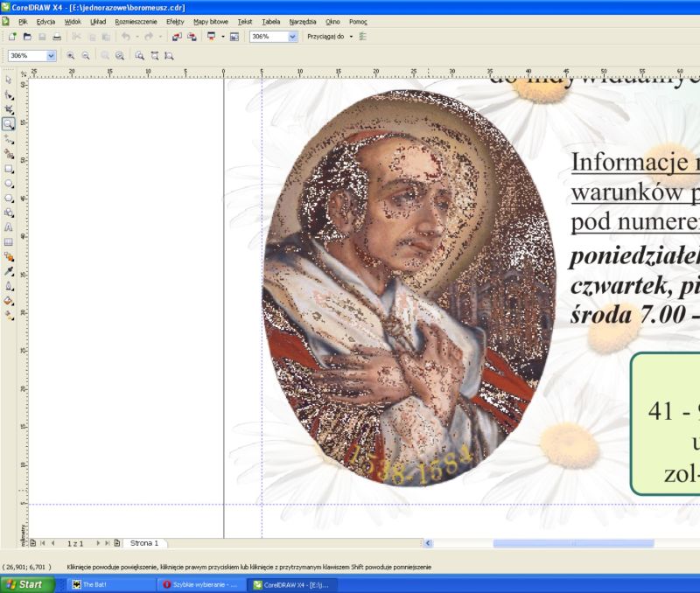The width and height of the screenshot is (700, 593).
Task: Click Zoom In on property bar
Action: 71,55
